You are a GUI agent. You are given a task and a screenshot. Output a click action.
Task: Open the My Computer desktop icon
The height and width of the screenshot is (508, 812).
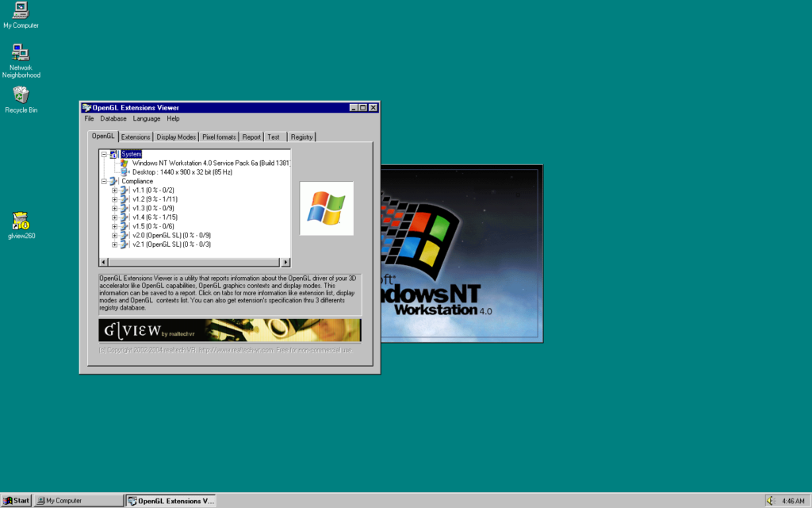pyautogui.click(x=21, y=10)
